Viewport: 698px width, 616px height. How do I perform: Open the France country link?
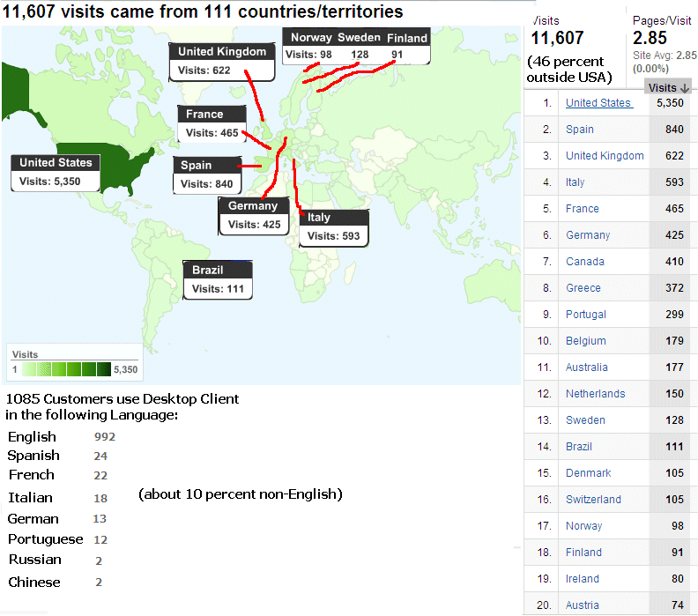583,209
